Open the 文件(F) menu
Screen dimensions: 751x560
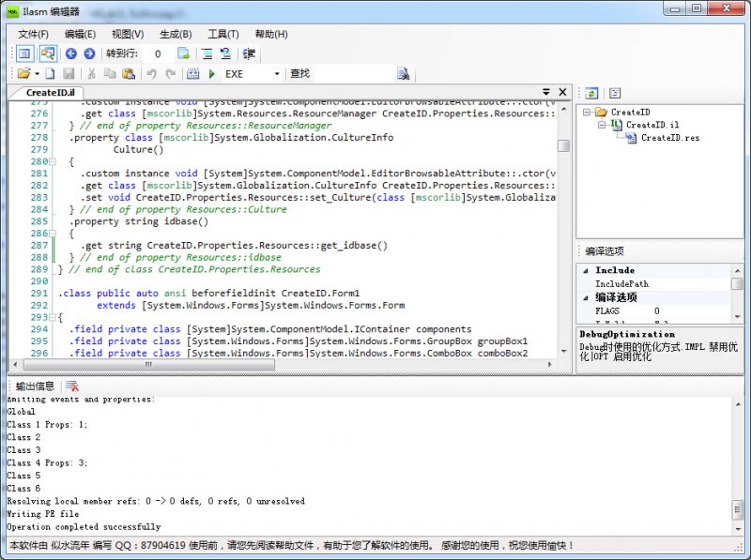[33, 34]
